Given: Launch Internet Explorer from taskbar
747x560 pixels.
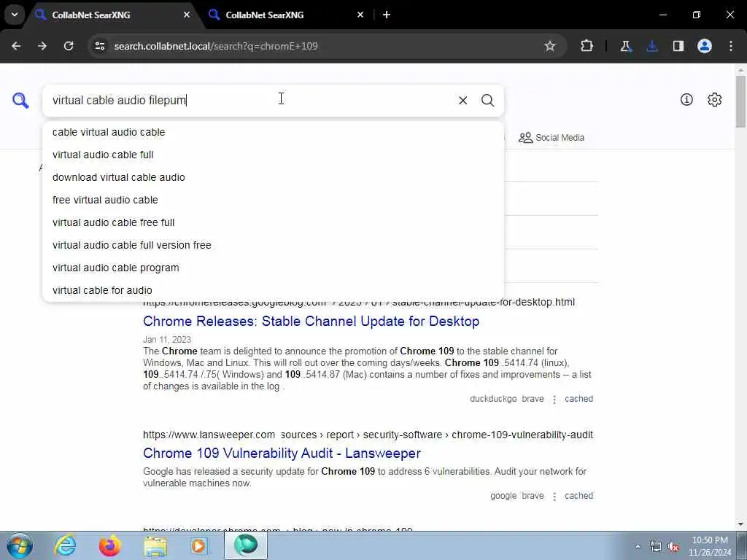Looking at the screenshot, I should click(x=65, y=545).
